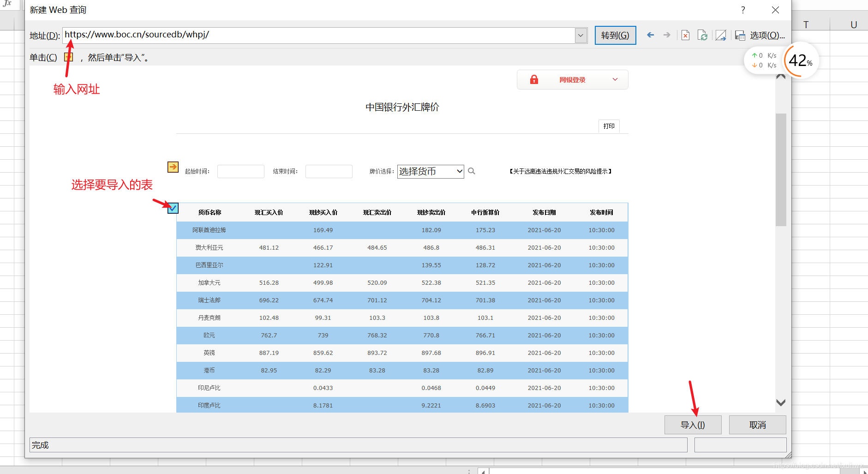Click Excel column T header behind dialog
The width and height of the screenshot is (868, 474).
click(806, 24)
